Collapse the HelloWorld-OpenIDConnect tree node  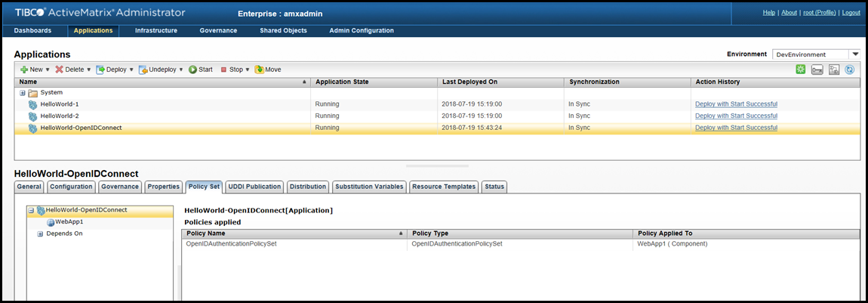[32, 211]
